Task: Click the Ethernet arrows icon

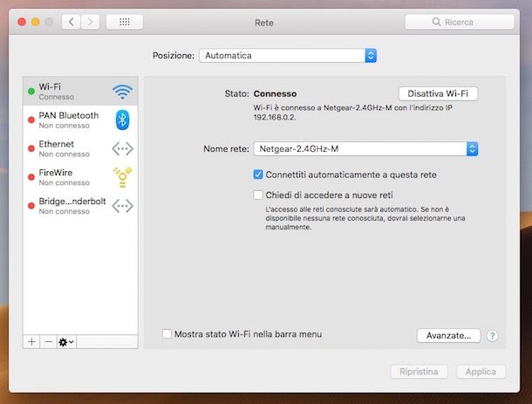Action: point(122,149)
